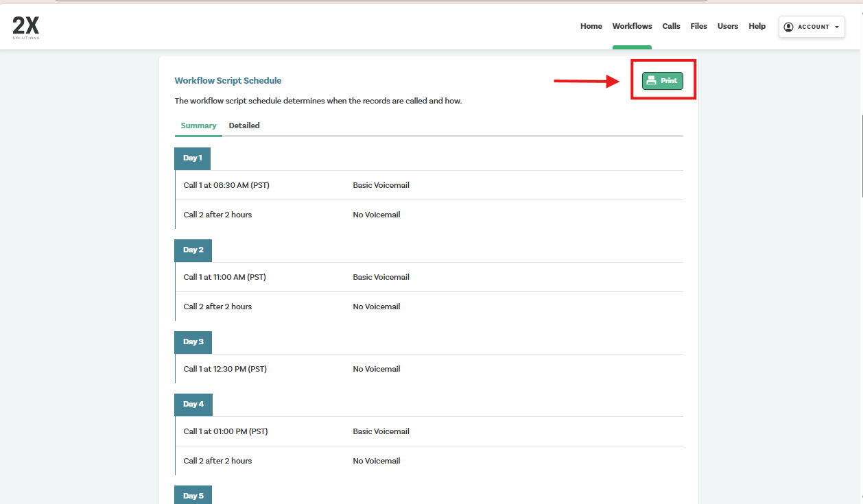
Task: Select 'Call 1 at 12:30 PM (PST)' row
Action: [x=429, y=369]
